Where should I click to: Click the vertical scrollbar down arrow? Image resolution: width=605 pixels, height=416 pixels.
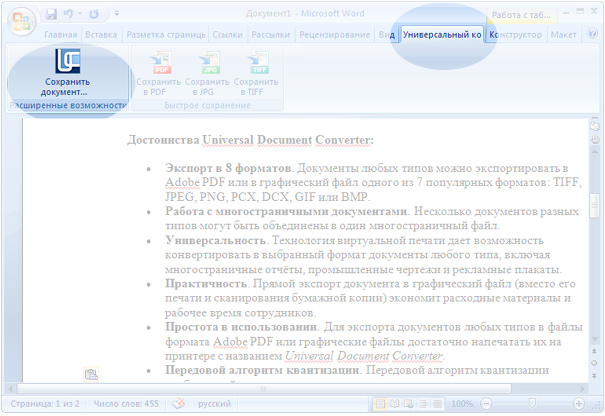click(595, 339)
